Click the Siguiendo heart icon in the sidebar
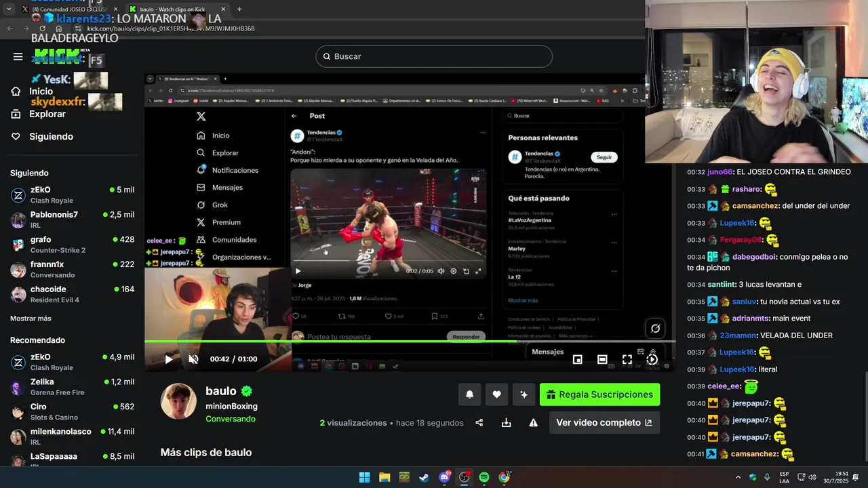Image resolution: width=868 pixels, height=488 pixels. coord(16,136)
